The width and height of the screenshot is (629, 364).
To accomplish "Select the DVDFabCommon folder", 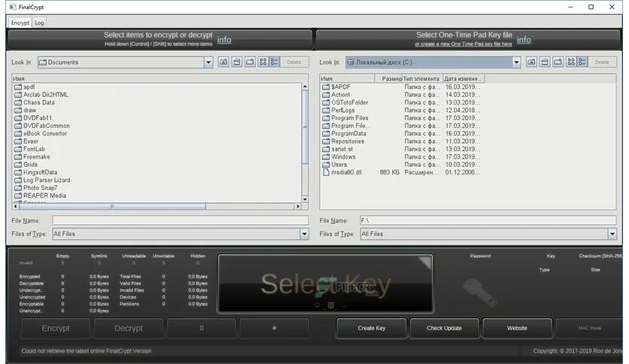I will (x=41, y=126).
